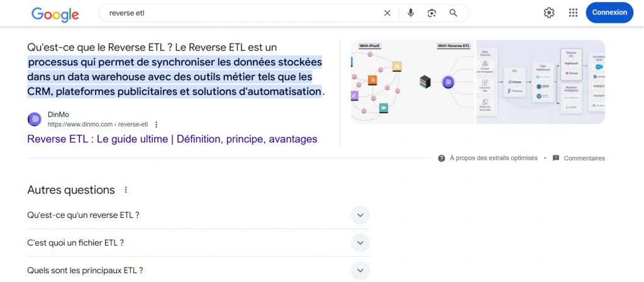The image size is (644, 282).
Task: Open the DinMo result options menu
Action: point(157,125)
